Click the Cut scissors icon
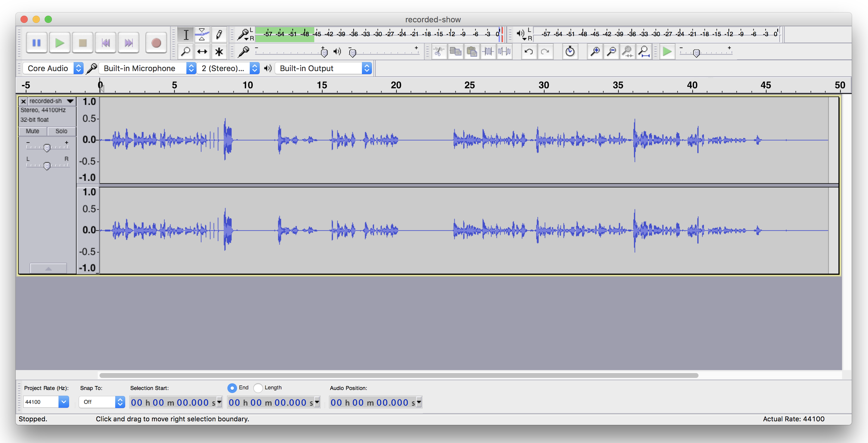Image resolution: width=868 pixels, height=443 pixels. tap(439, 52)
